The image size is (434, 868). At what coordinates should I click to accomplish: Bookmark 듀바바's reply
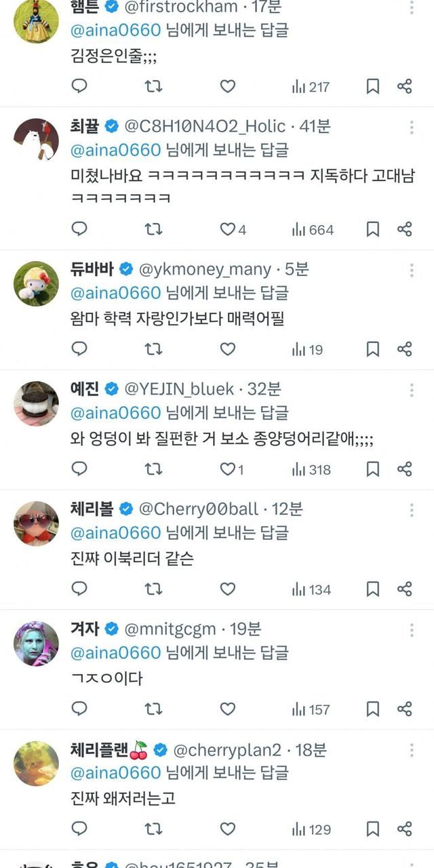tap(372, 349)
